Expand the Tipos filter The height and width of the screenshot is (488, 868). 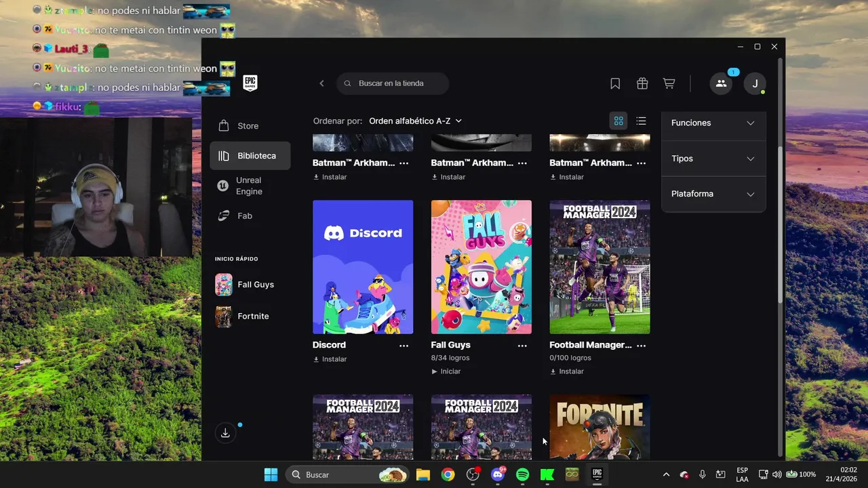coord(713,159)
